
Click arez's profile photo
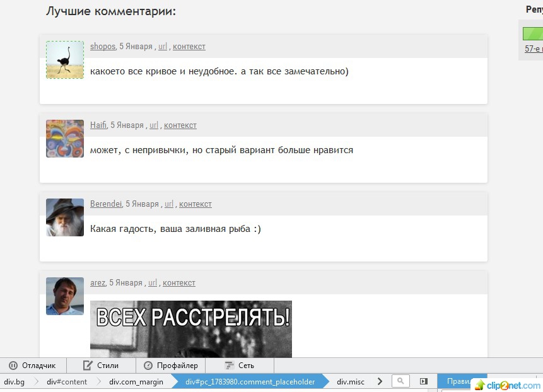(x=65, y=296)
